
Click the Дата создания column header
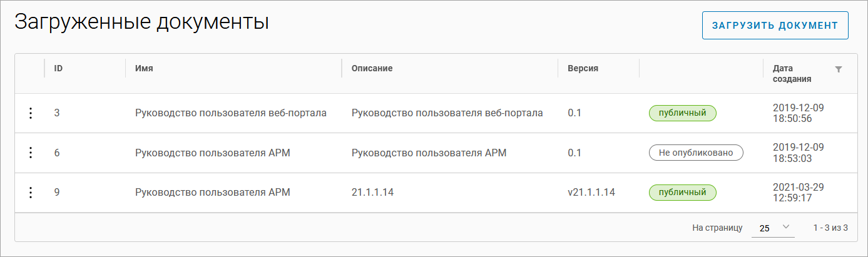792,74
